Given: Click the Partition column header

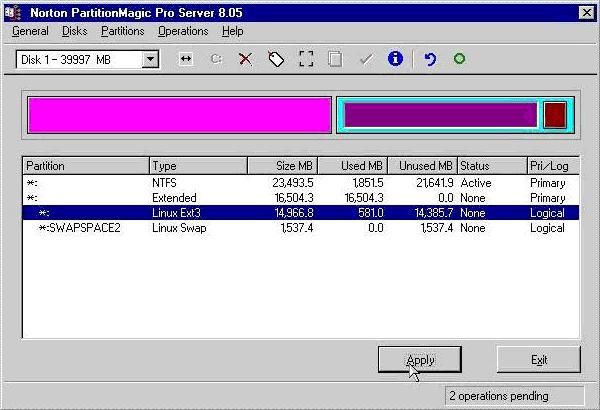Looking at the screenshot, I should 86,166.
